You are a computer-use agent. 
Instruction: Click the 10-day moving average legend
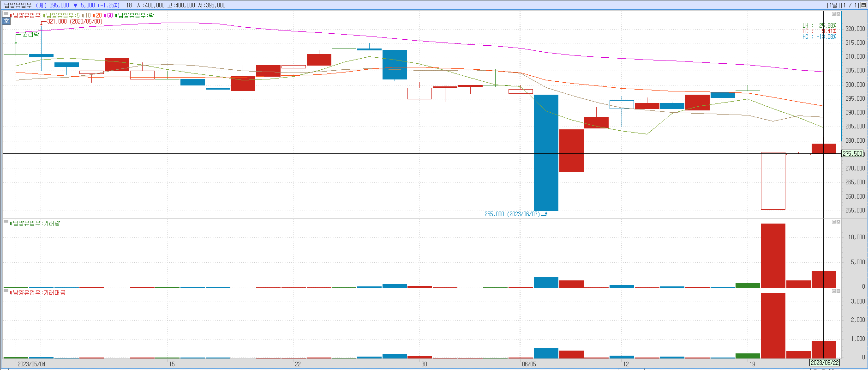click(87, 15)
